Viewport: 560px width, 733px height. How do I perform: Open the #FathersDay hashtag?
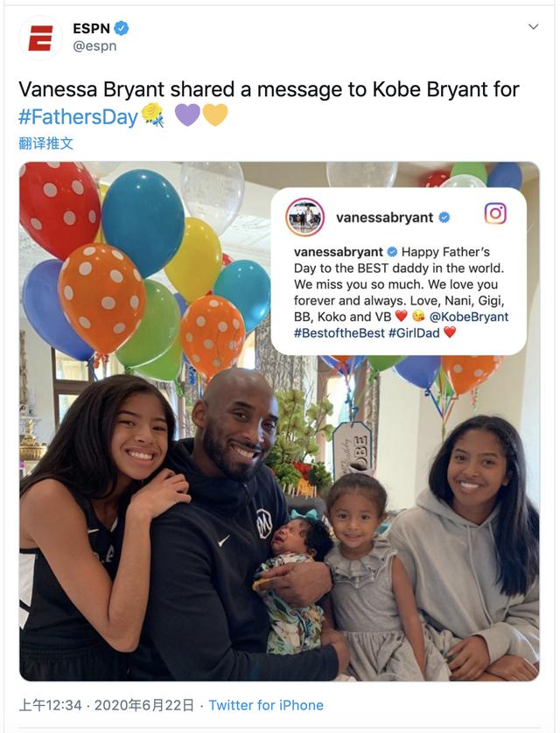pyautogui.click(x=78, y=116)
